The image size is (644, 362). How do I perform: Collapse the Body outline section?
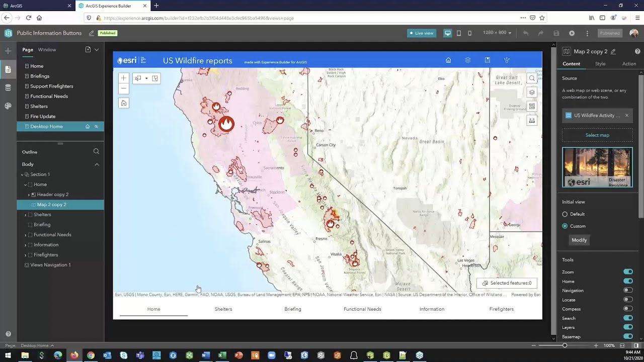(97, 164)
